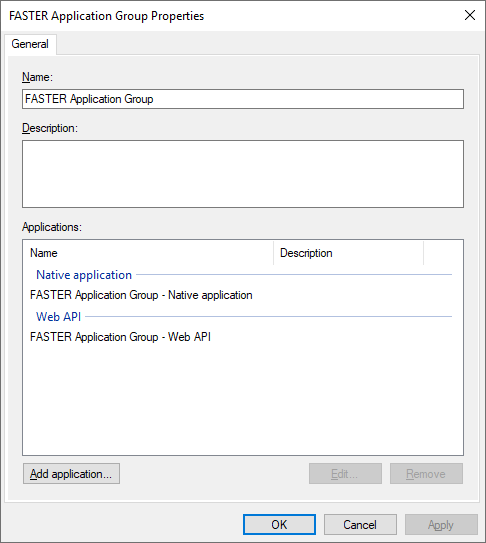
Task: Discard changes with the Cancel button
Action: 360,524
